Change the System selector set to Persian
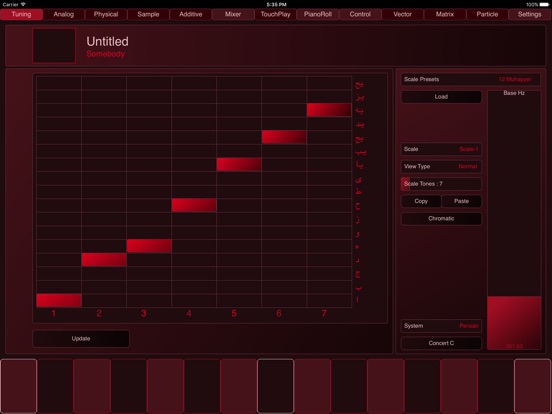The image size is (552, 414). 441,326
